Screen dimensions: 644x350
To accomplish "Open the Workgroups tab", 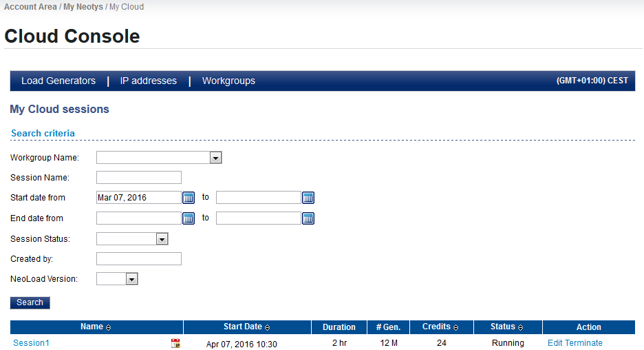I will pyautogui.click(x=228, y=81).
